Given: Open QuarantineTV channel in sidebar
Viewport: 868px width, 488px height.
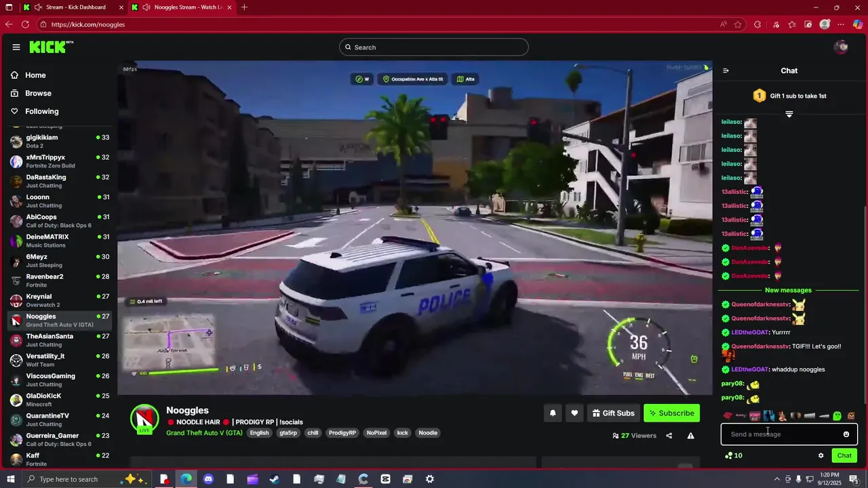Looking at the screenshot, I should [x=60, y=420].
